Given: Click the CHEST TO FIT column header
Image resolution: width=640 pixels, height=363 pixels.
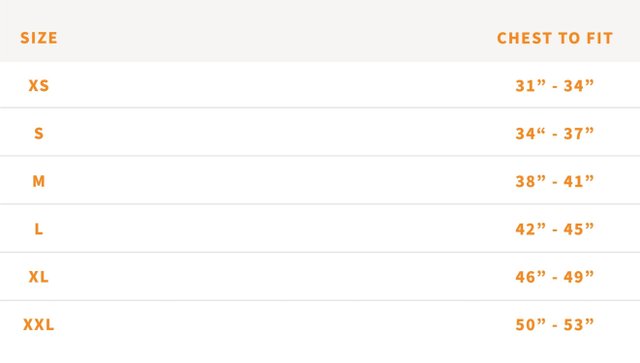Looking at the screenshot, I should pyautogui.click(x=555, y=38).
